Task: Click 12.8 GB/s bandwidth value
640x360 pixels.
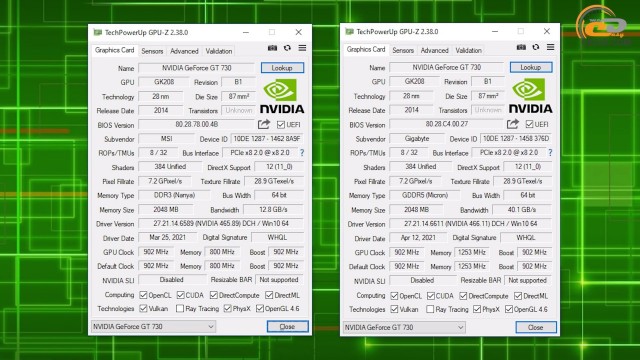Action: tap(273, 209)
